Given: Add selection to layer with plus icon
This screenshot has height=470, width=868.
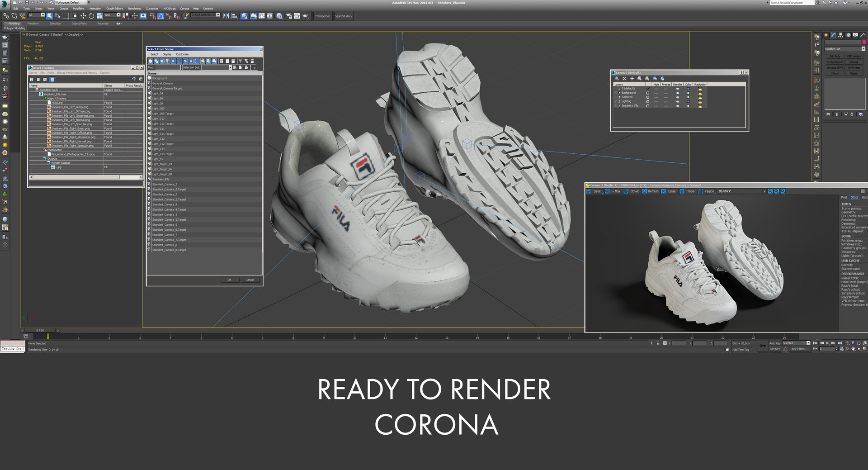Looking at the screenshot, I should (632, 78).
